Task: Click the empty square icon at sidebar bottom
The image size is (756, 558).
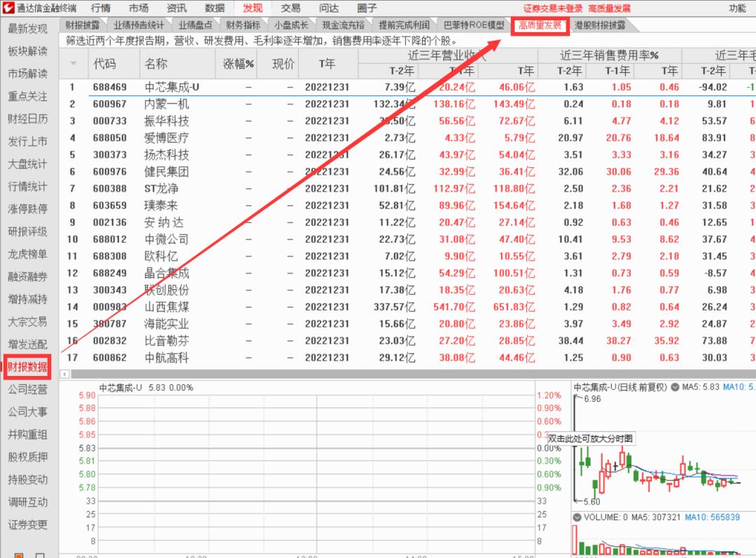Action: tap(40, 556)
